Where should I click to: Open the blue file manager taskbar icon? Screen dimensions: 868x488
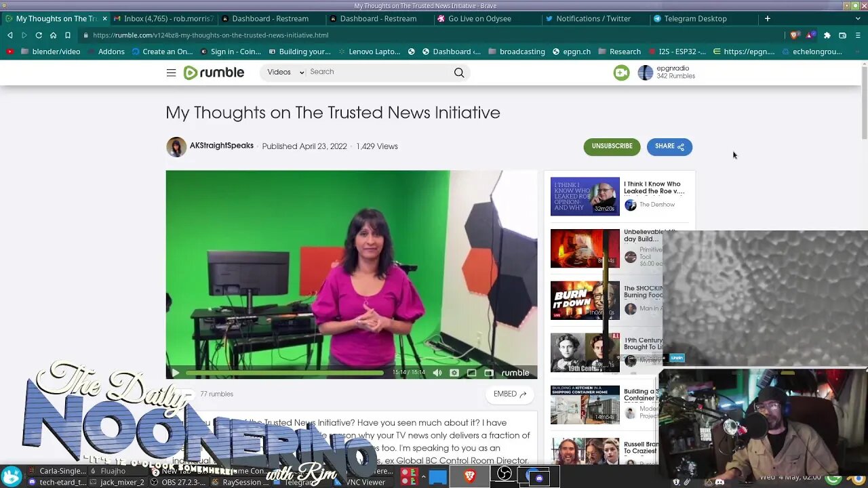438,477
